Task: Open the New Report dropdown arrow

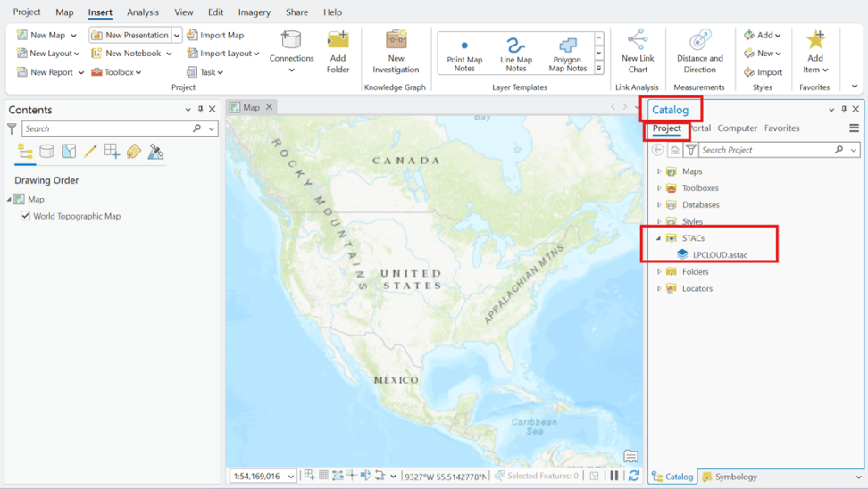Action: point(81,72)
